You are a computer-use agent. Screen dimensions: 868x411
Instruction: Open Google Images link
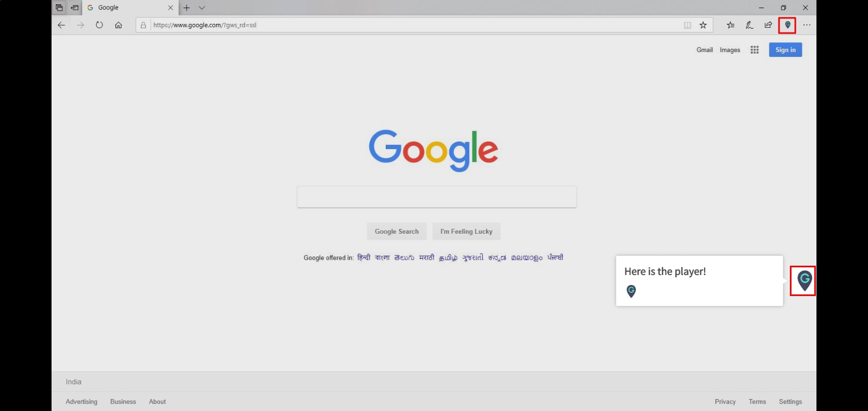click(730, 50)
